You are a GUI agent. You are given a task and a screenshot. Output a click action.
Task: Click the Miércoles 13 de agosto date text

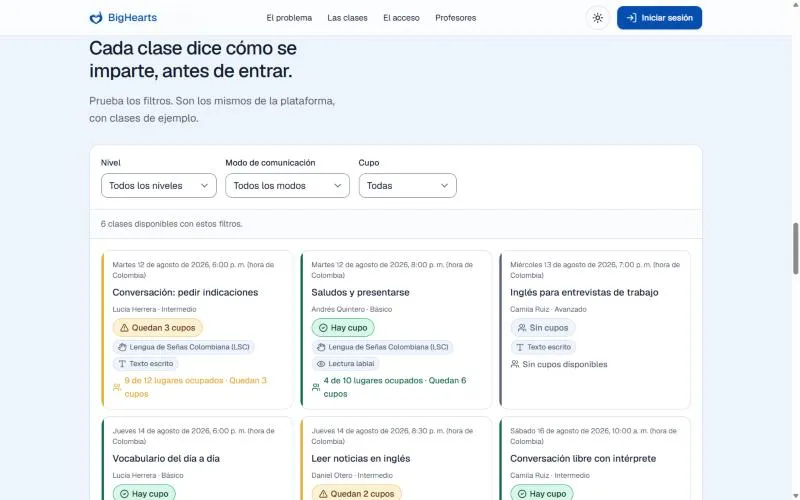pos(595,270)
